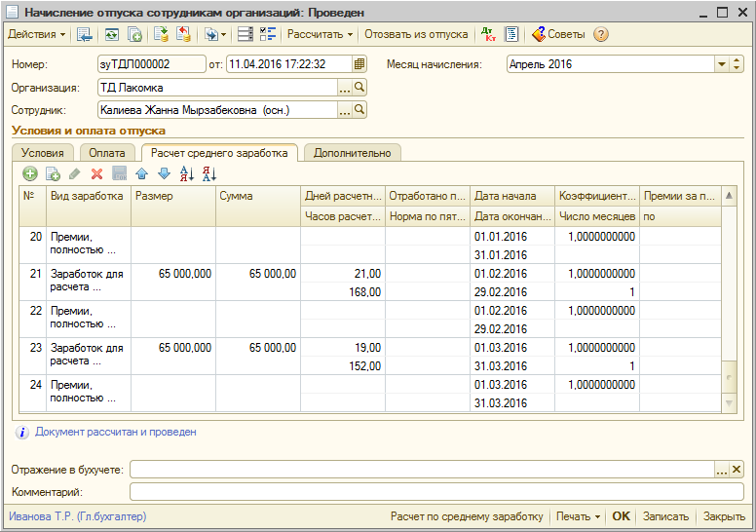
Task: Click the find-in-list toolbar icon
Action: tap(85, 34)
